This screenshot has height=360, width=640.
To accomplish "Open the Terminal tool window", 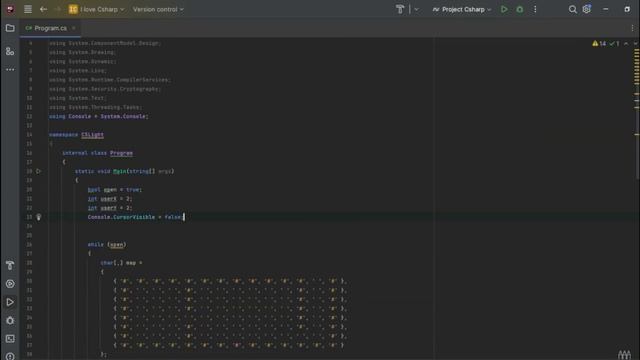I will (10, 339).
